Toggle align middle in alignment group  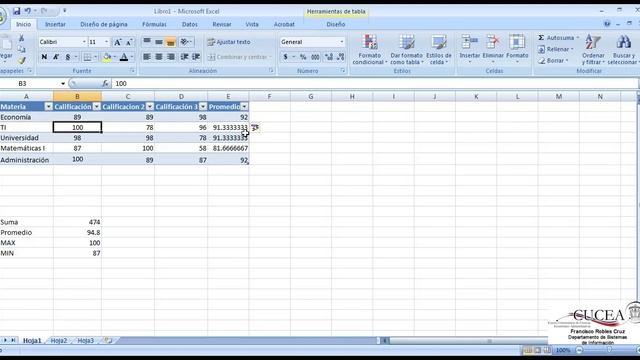(x=159, y=42)
